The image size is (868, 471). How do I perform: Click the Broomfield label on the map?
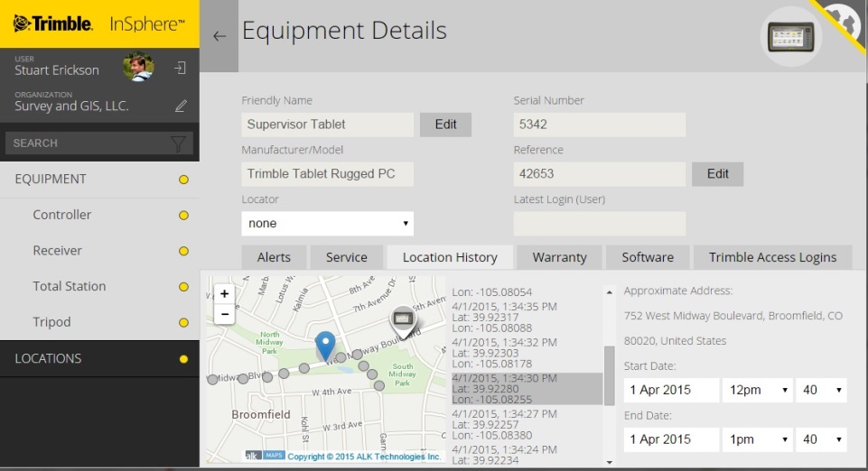pyautogui.click(x=261, y=415)
